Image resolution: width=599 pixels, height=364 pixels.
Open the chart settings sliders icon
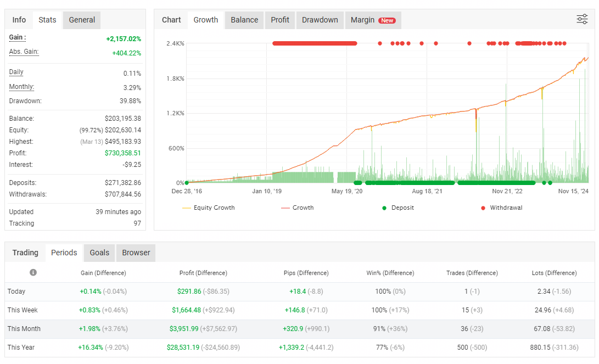coord(582,20)
